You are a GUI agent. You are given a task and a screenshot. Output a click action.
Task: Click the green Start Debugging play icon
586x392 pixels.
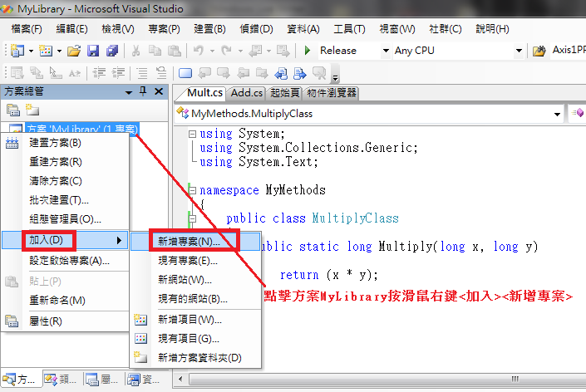click(x=308, y=51)
